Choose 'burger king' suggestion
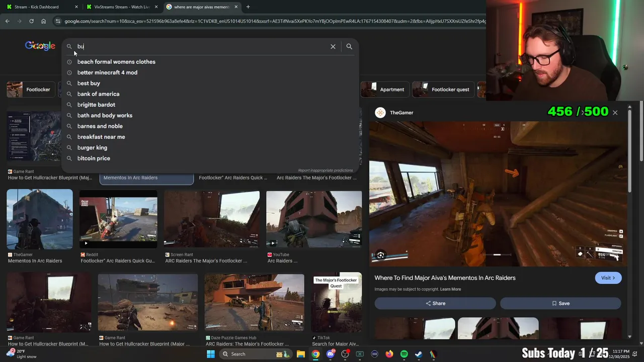644x362 pixels. tap(92, 148)
